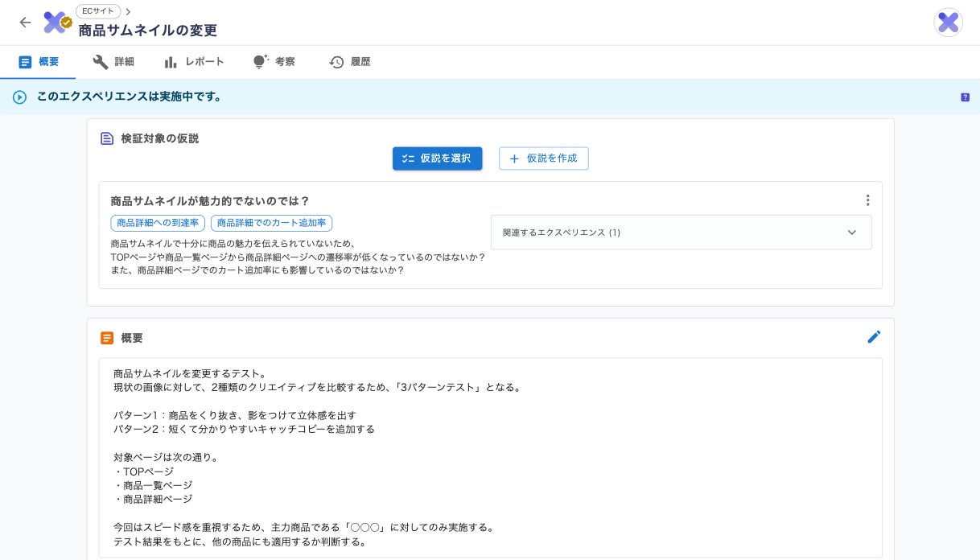The width and height of the screenshot is (980, 560).
Task: Open the user avatar menu
Action: click(x=948, y=23)
